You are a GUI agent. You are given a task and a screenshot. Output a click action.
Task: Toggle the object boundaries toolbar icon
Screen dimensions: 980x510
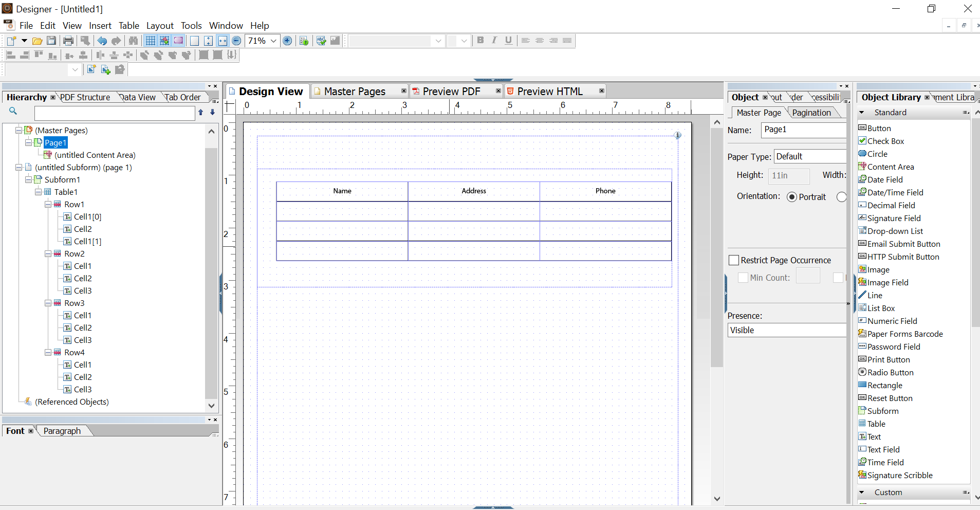(178, 41)
